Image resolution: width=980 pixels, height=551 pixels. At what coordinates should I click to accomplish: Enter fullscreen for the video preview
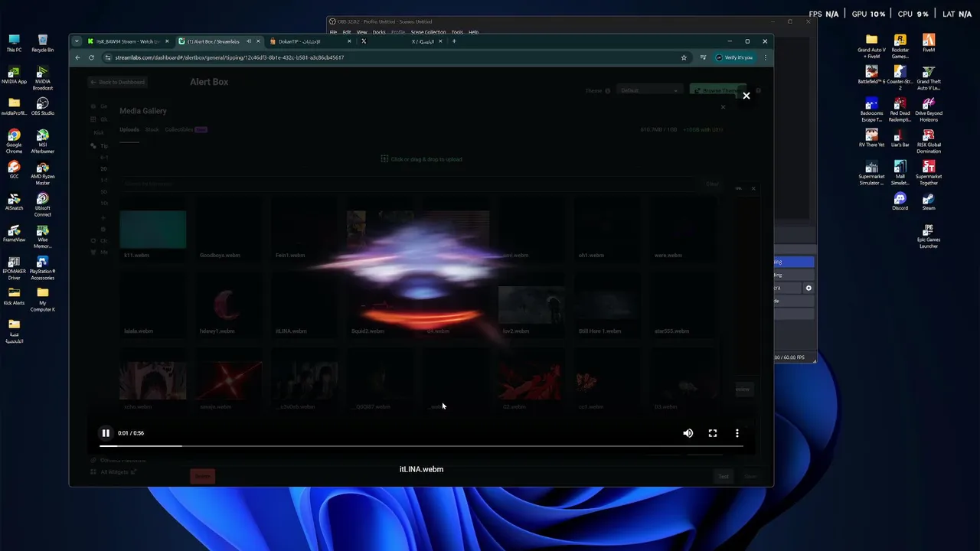pos(713,433)
